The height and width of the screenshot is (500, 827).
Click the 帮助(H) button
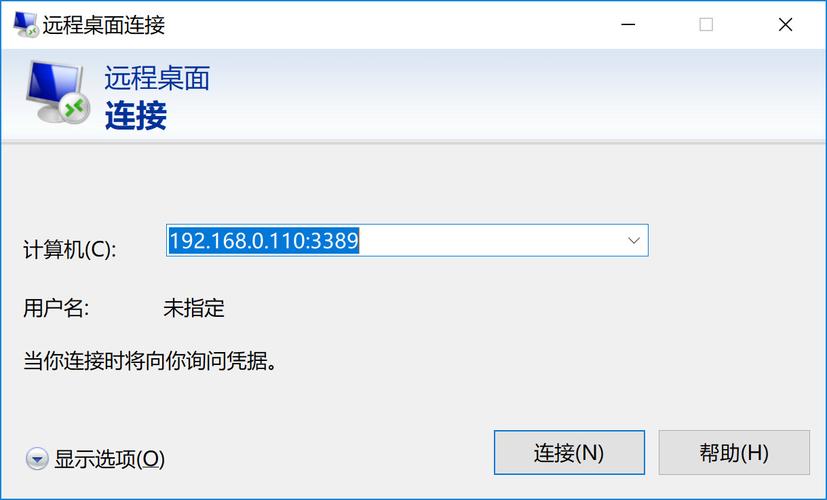coord(734,453)
